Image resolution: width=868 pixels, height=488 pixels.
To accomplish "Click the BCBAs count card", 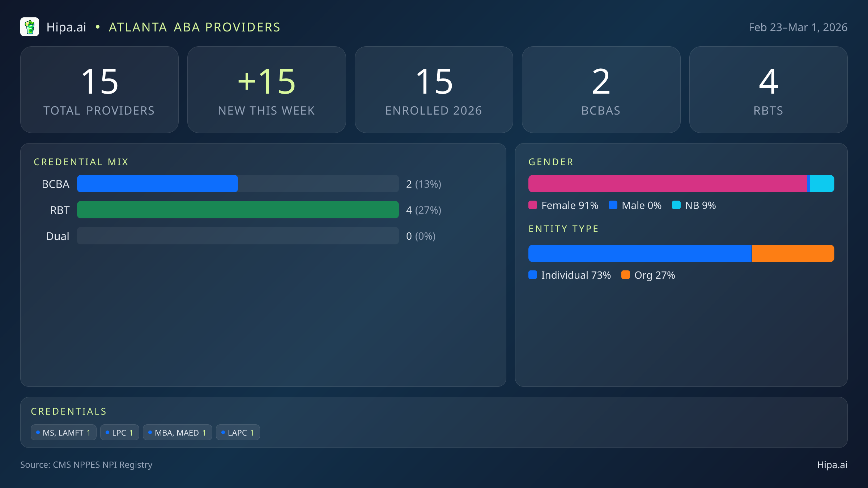I will tap(601, 89).
